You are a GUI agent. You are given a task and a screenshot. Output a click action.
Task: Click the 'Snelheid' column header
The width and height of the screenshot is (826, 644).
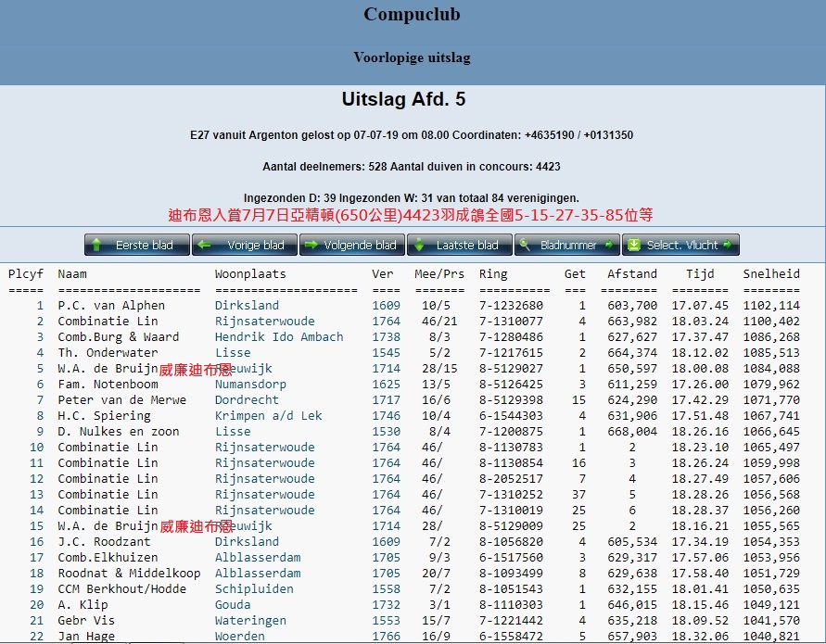tap(771, 274)
